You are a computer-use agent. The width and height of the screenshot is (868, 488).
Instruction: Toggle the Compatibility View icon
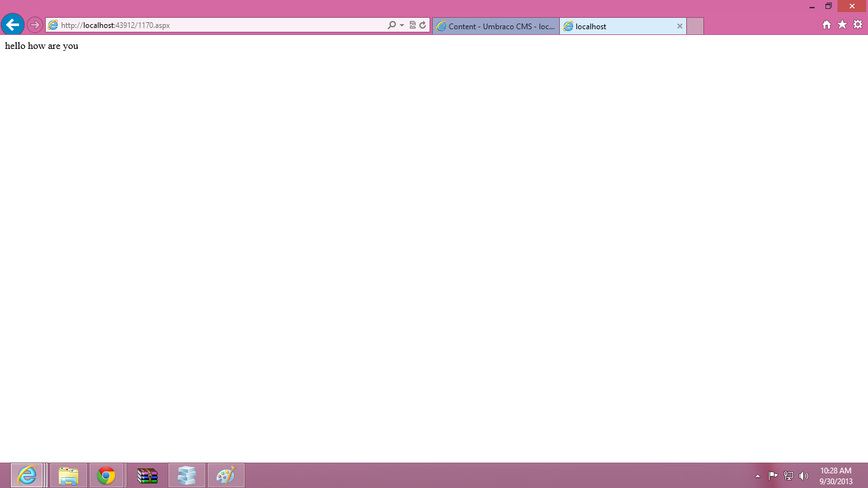(x=412, y=25)
